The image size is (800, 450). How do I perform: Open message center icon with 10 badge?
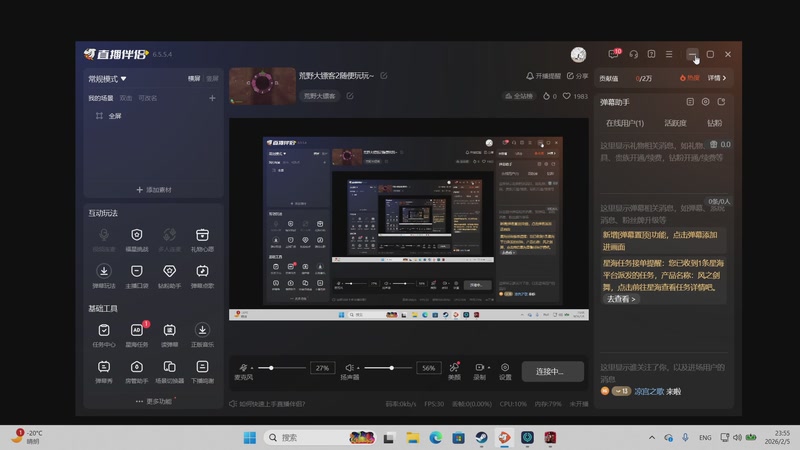[614, 54]
